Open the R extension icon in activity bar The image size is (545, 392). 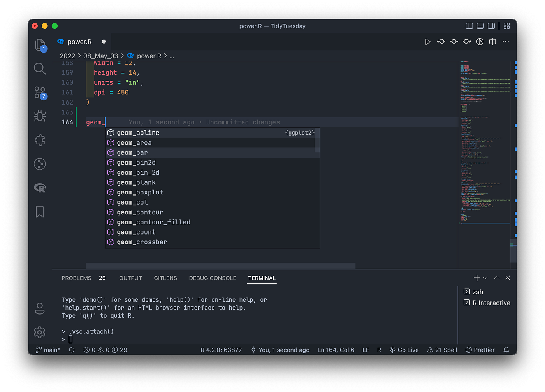(x=40, y=188)
